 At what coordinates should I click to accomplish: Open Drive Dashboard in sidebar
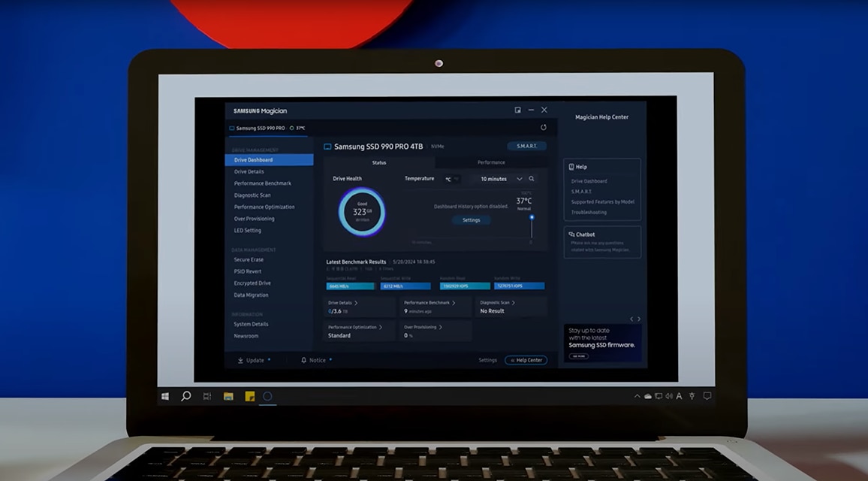click(x=269, y=159)
